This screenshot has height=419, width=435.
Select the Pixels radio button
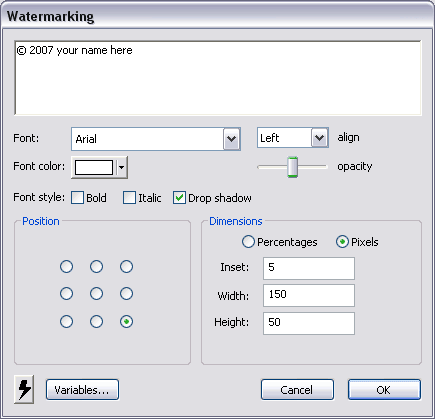[x=342, y=242]
